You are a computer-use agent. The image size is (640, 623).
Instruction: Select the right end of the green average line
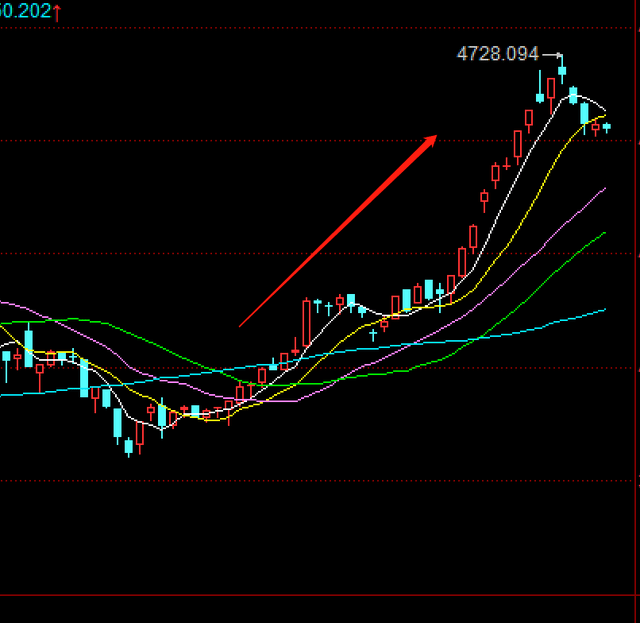(604, 233)
